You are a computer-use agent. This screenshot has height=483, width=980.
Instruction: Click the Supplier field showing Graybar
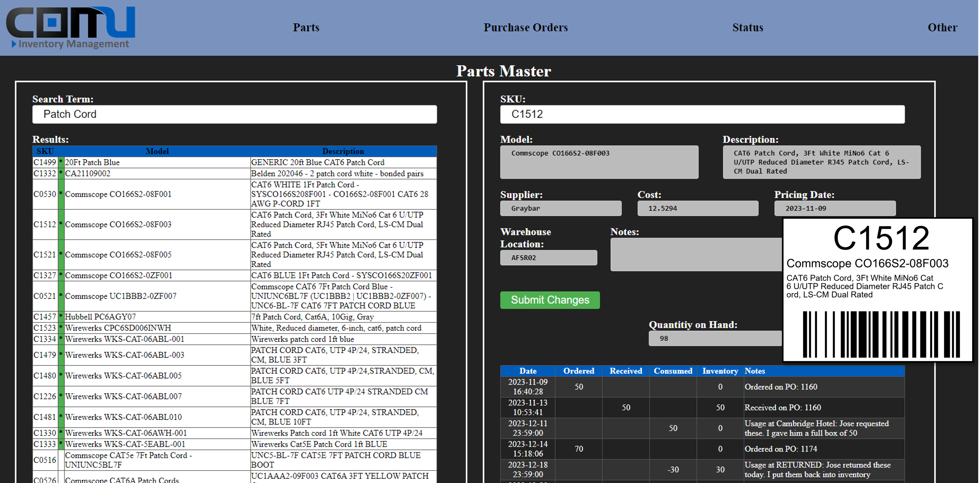(x=561, y=208)
